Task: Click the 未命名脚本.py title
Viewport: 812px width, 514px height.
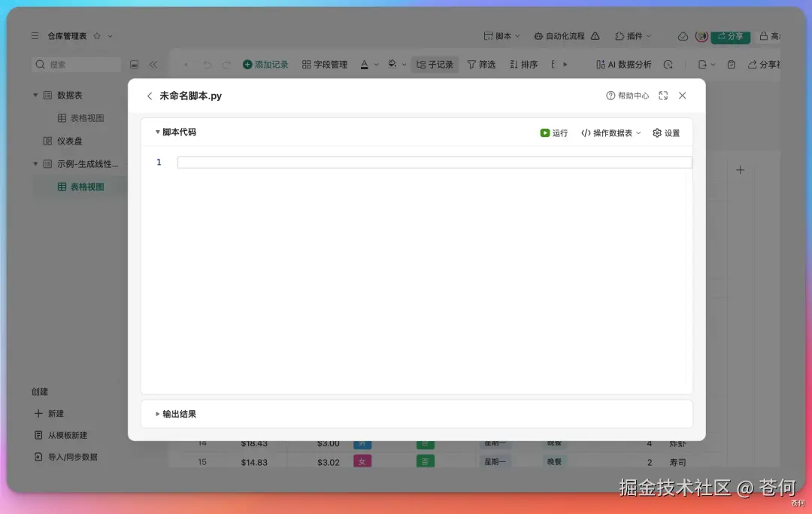Action: [190, 96]
